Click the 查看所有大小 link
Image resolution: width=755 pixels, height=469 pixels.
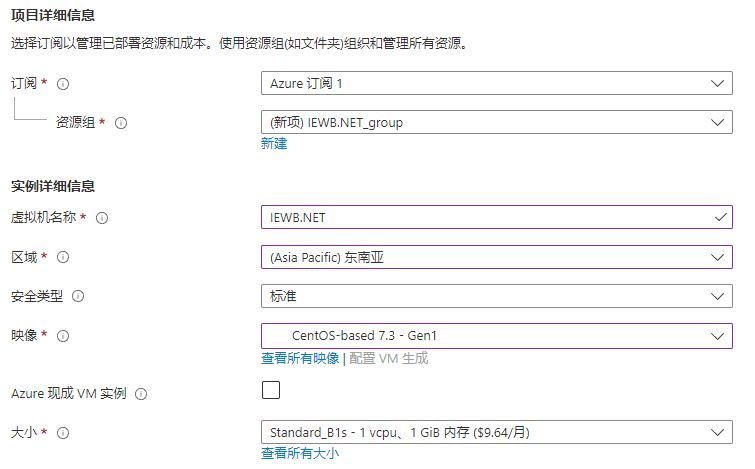pos(300,453)
